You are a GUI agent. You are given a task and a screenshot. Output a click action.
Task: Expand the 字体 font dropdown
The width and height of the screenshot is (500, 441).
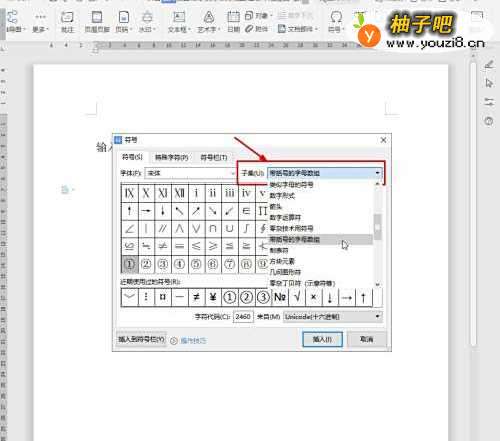click(233, 173)
